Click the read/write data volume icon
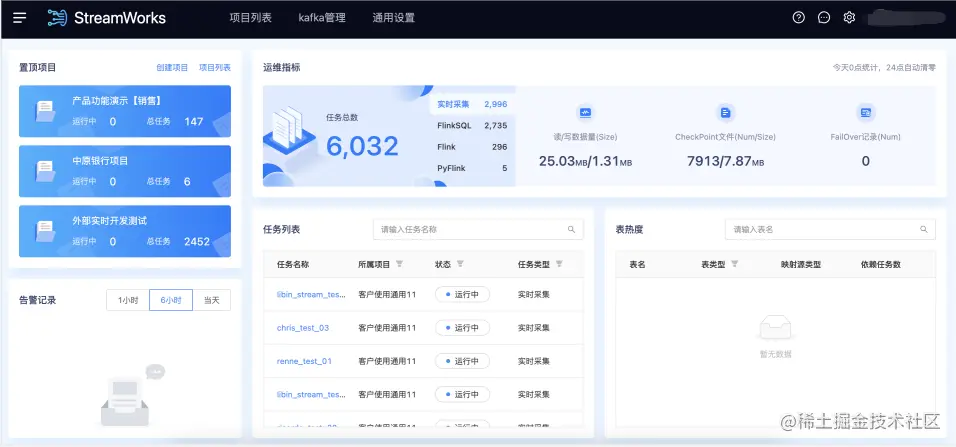The image size is (956, 447). (x=585, y=112)
